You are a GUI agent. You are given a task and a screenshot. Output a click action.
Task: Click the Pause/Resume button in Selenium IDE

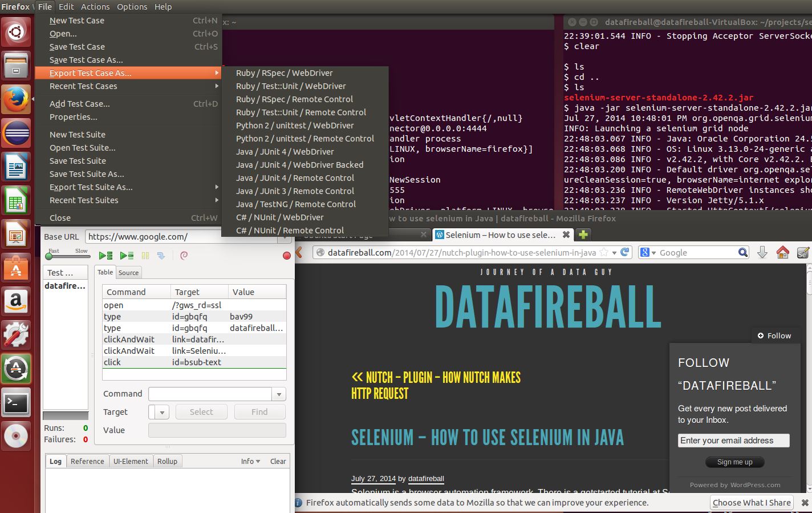pyautogui.click(x=145, y=256)
